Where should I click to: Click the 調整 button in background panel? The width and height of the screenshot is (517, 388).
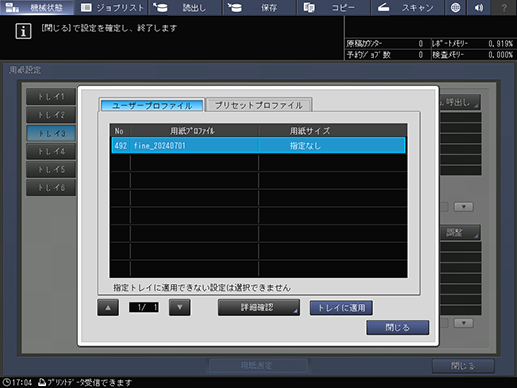[460, 232]
